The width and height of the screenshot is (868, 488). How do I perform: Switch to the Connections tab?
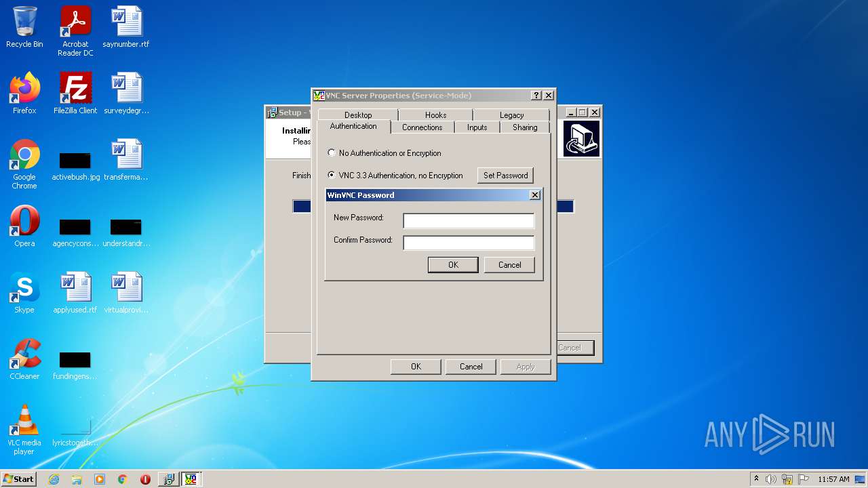click(422, 127)
